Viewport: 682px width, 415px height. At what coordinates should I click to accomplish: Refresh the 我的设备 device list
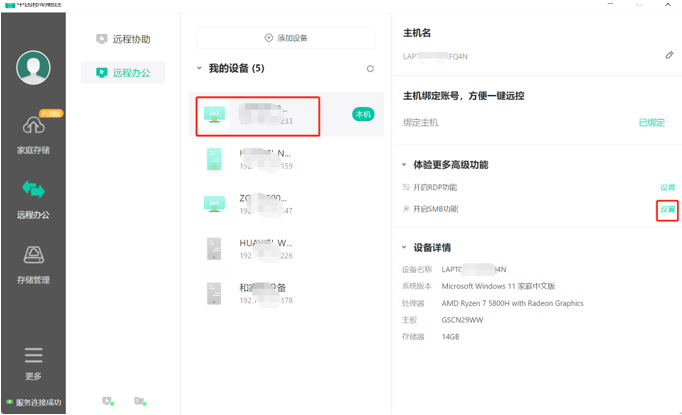pos(370,69)
